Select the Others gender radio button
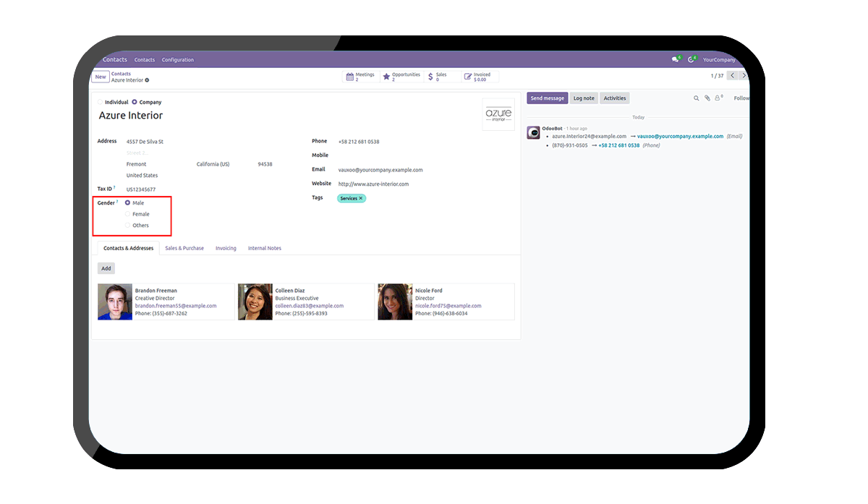 [128, 226]
